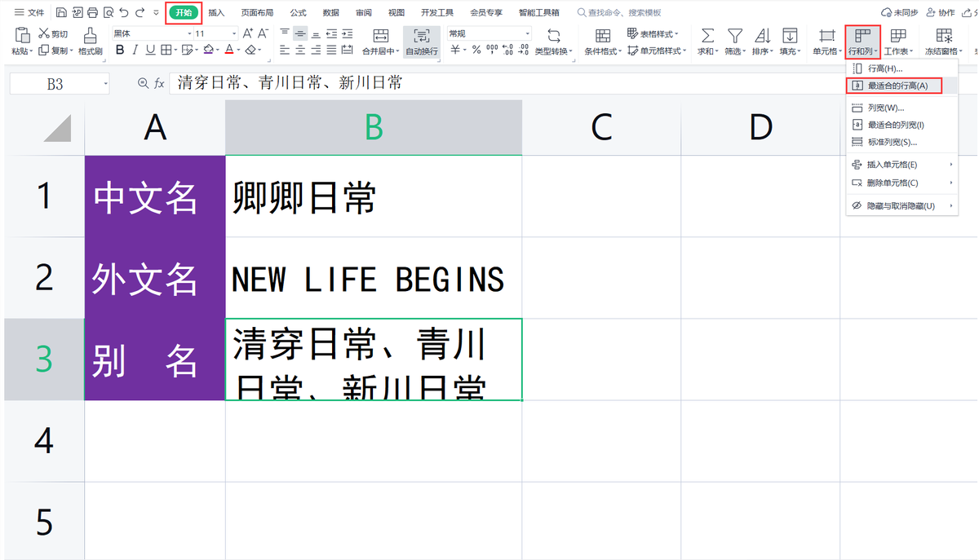
Task: Open Cell Style (单元格样式) dropdown
Action: [656, 51]
